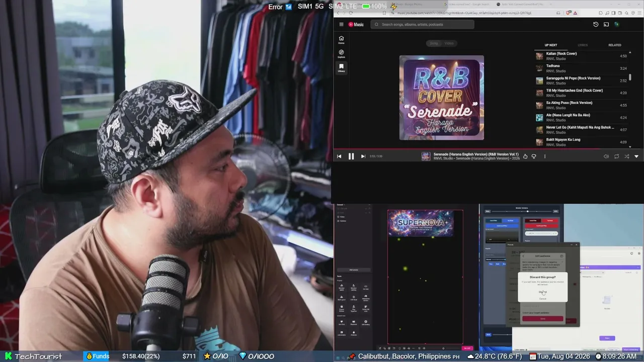Click Discard in the Discard this group dialog
The width and height of the screenshot is (644, 362).
point(542,292)
